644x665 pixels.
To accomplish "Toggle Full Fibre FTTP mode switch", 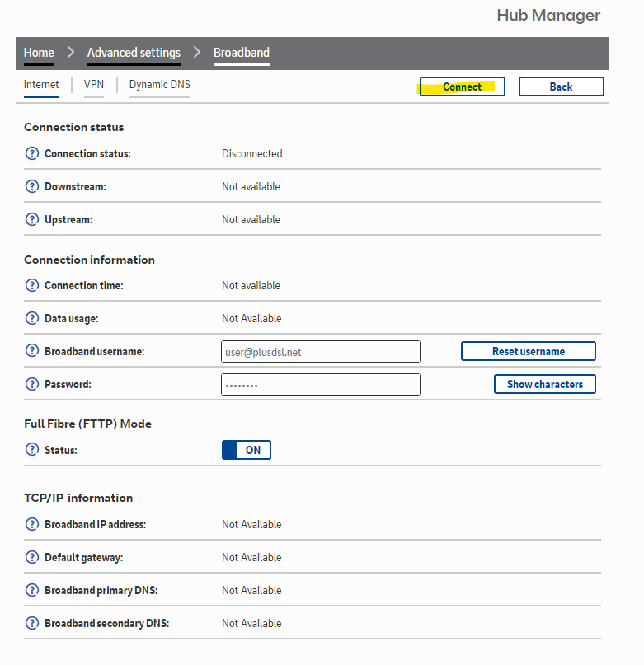I will click(x=246, y=450).
